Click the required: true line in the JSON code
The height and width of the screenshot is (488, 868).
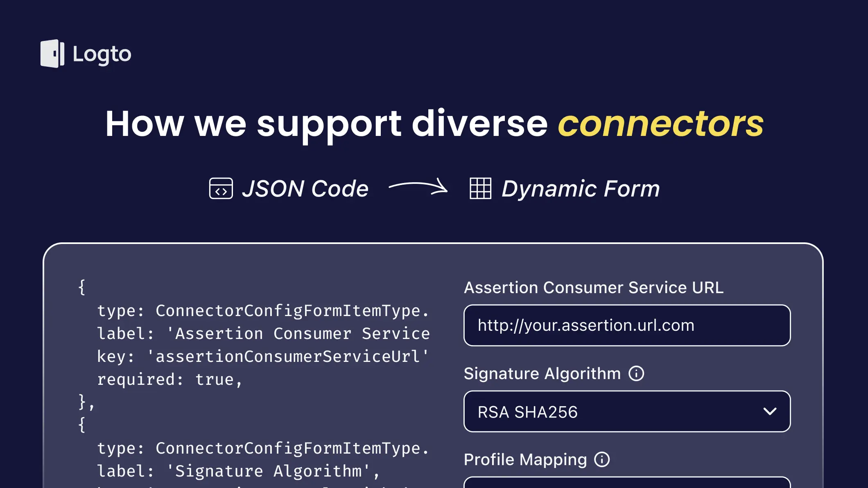(170, 379)
